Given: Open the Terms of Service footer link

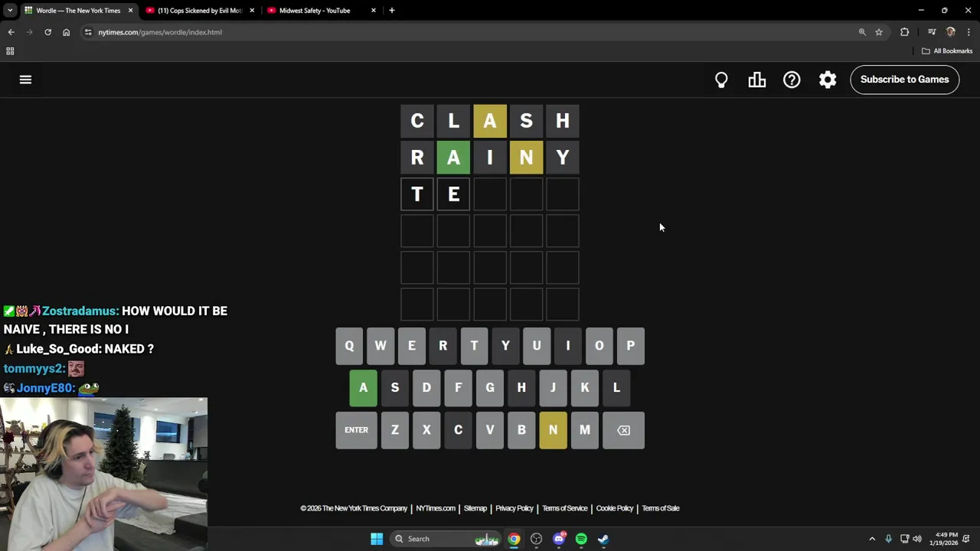Looking at the screenshot, I should pyautogui.click(x=565, y=508).
